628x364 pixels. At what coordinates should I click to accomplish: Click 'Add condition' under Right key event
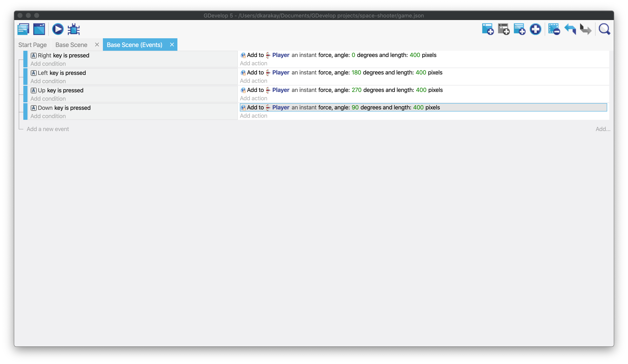(48, 64)
